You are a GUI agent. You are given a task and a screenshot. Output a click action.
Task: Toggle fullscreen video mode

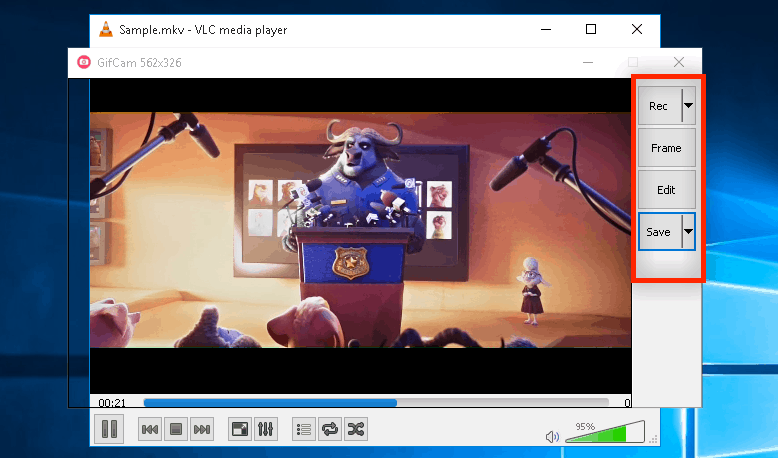[240, 430]
